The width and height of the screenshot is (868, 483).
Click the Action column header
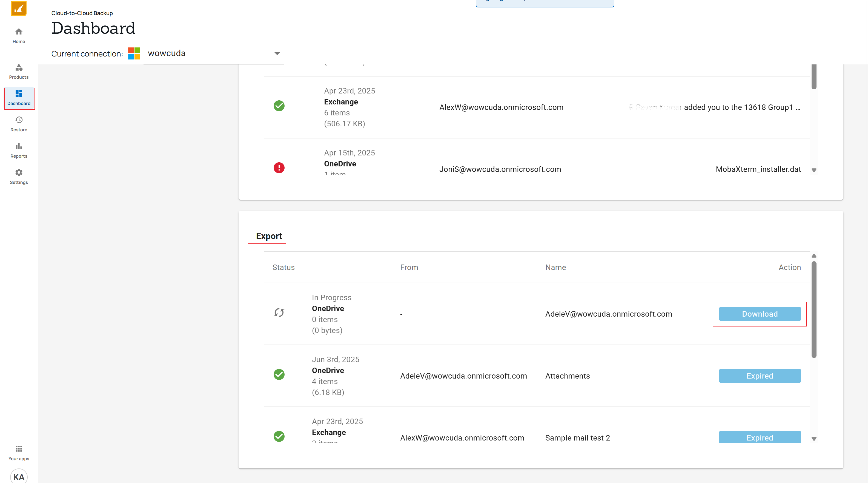click(790, 268)
